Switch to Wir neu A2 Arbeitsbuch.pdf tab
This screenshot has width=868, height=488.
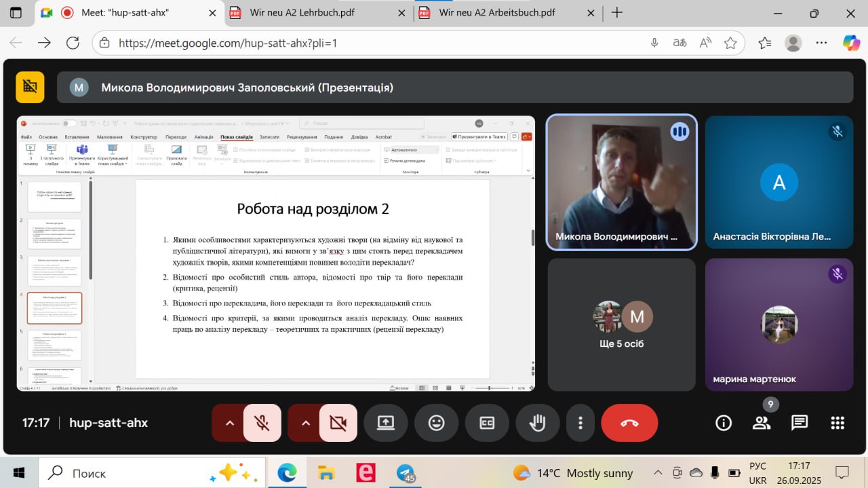[x=501, y=12]
